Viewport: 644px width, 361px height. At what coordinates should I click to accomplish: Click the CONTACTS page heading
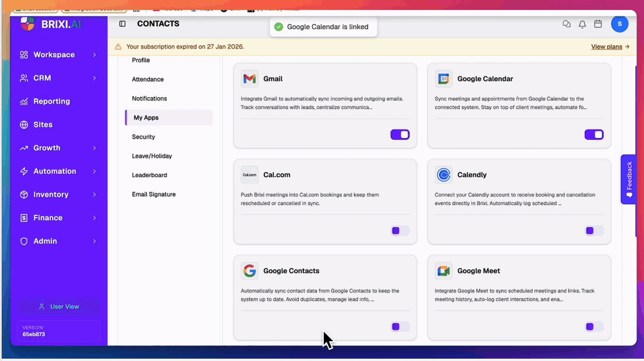[158, 24]
